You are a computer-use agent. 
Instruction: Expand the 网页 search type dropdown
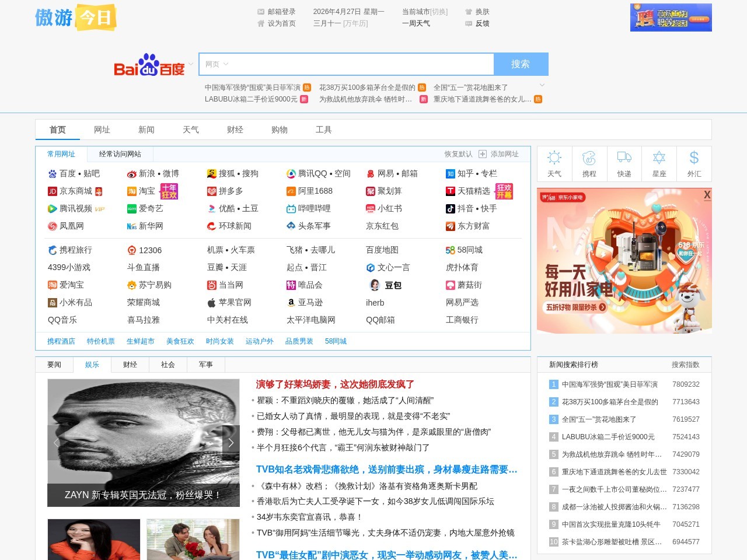(217, 64)
